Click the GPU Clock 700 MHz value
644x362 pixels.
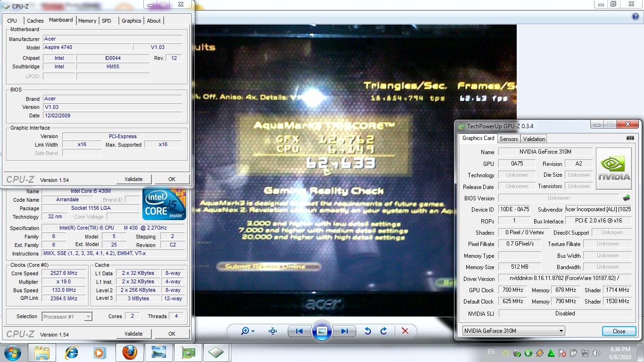512,290
